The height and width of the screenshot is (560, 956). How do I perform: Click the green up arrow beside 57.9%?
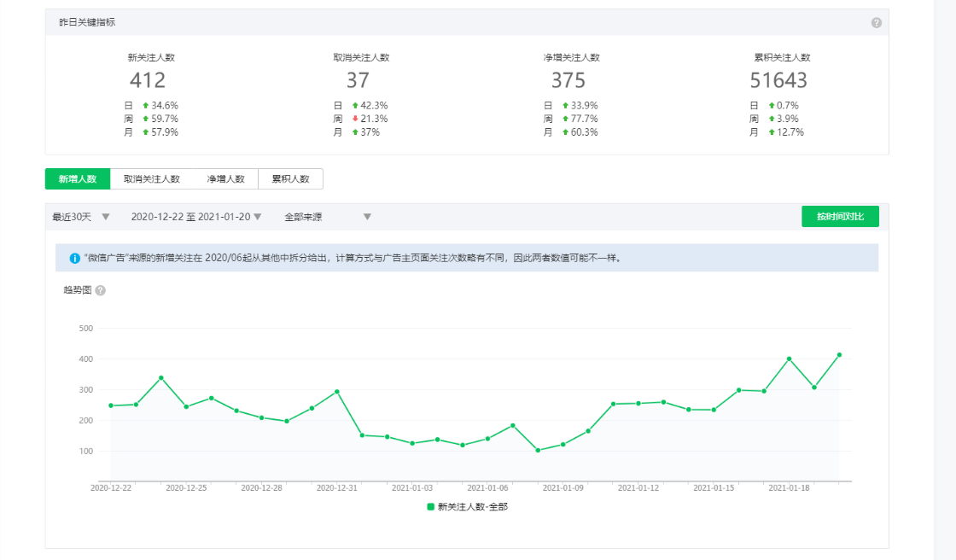pyautogui.click(x=146, y=132)
